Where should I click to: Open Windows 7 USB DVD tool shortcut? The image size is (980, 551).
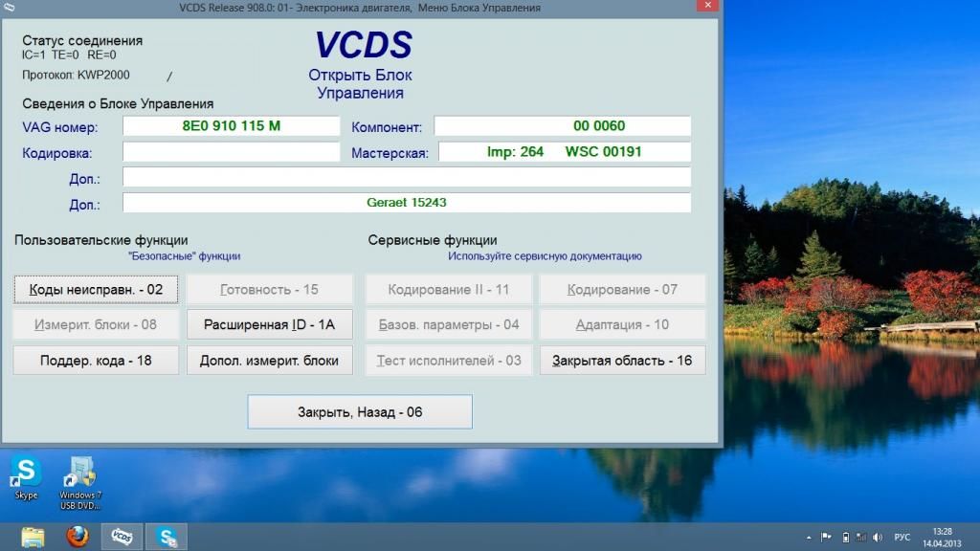[80, 483]
